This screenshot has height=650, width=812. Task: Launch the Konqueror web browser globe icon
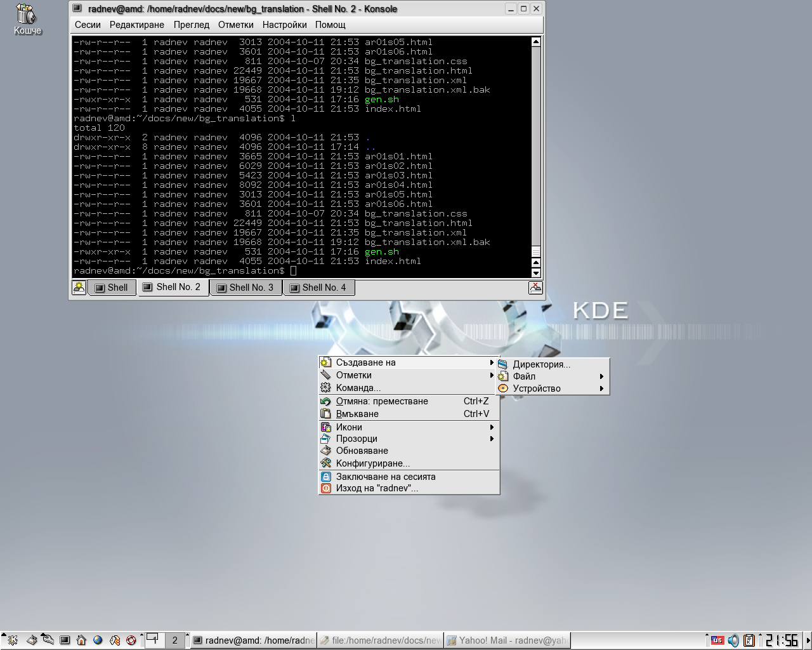pos(98,640)
